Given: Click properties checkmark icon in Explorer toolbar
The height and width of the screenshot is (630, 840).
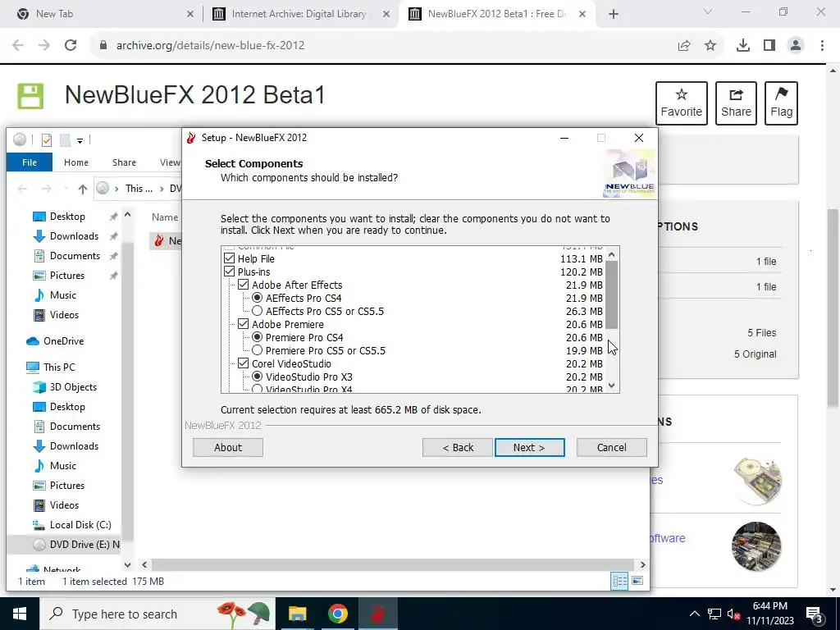Looking at the screenshot, I should coord(47,140).
